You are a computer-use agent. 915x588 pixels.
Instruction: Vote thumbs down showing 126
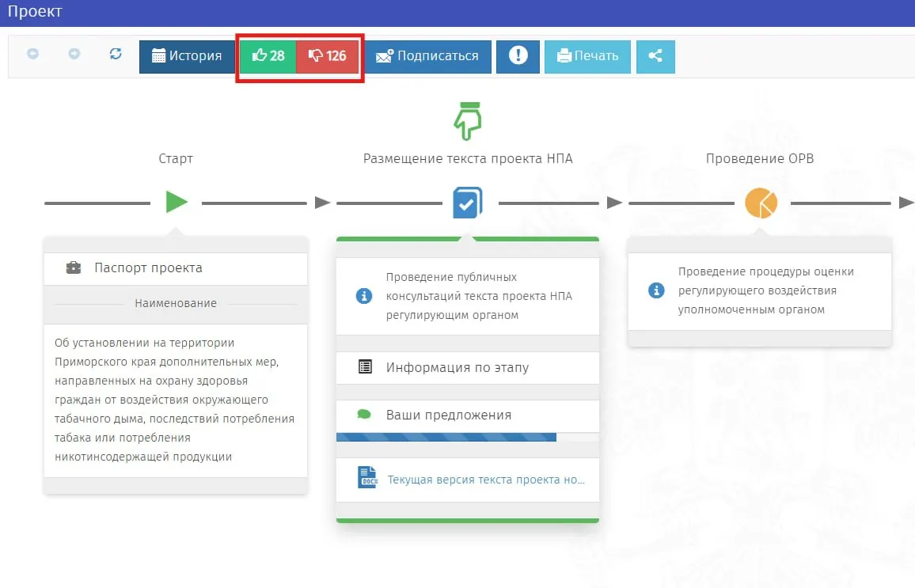(328, 56)
